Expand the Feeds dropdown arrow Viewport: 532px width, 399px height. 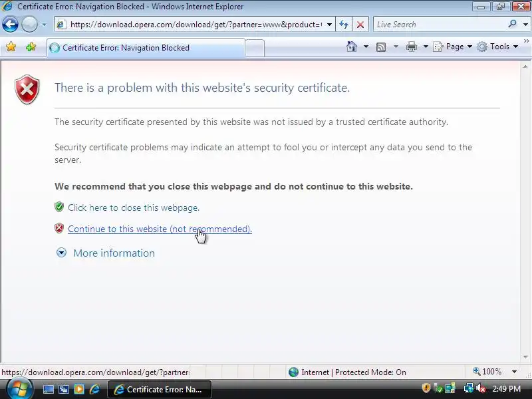click(x=396, y=47)
